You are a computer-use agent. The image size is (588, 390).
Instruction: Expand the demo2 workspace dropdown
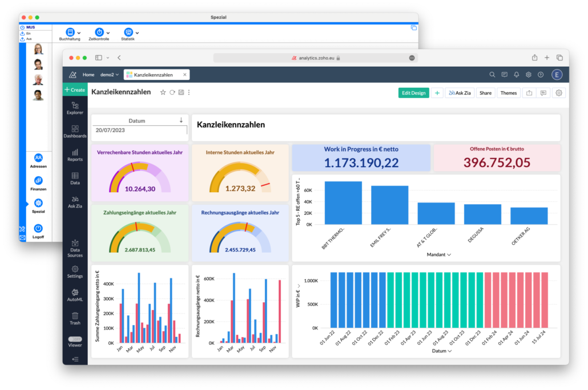110,75
